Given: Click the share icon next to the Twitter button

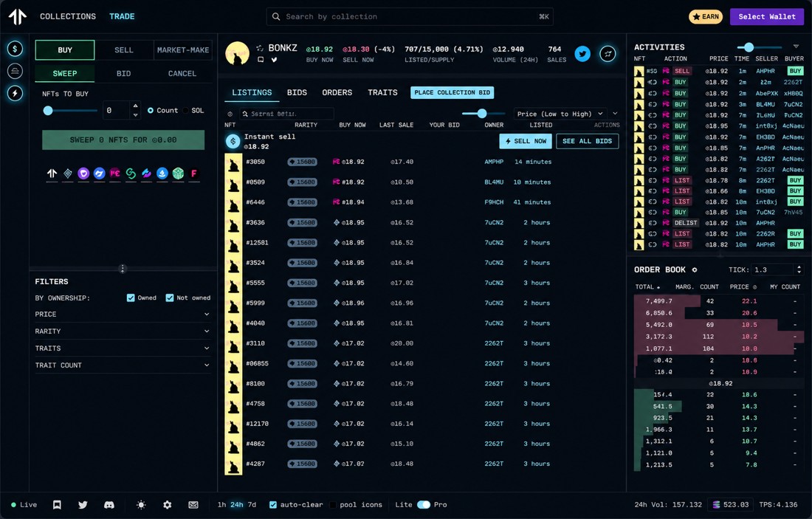Looking at the screenshot, I should 608,53.
